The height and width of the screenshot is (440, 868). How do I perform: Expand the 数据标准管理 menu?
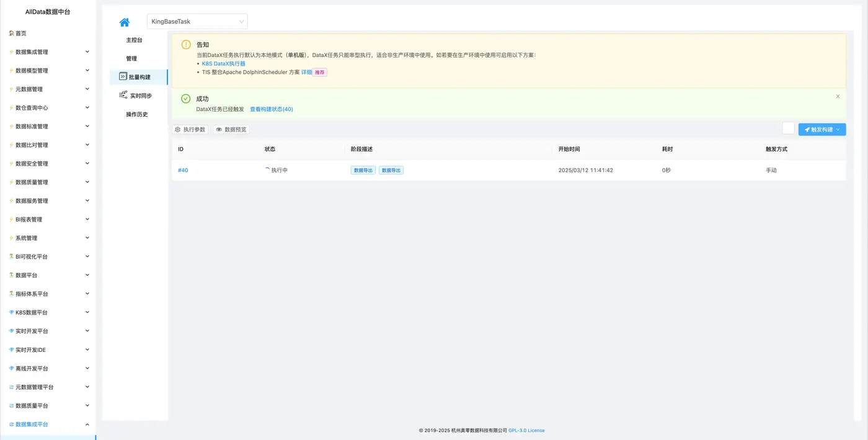point(87,126)
